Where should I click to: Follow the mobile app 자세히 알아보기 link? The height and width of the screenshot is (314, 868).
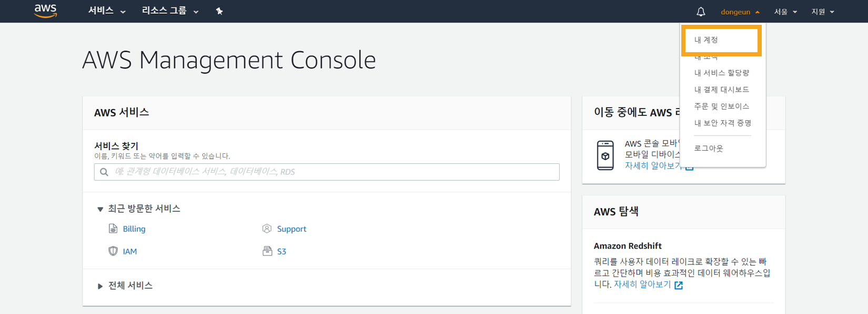(652, 165)
